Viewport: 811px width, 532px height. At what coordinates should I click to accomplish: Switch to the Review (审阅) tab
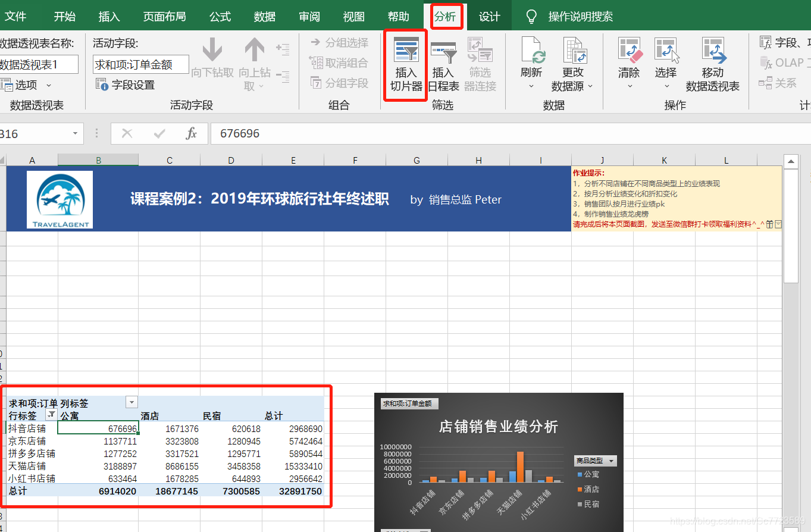(309, 16)
